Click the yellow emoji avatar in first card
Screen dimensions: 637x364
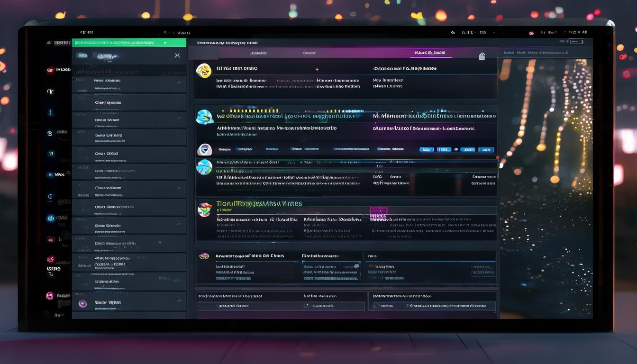[x=204, y=71]
